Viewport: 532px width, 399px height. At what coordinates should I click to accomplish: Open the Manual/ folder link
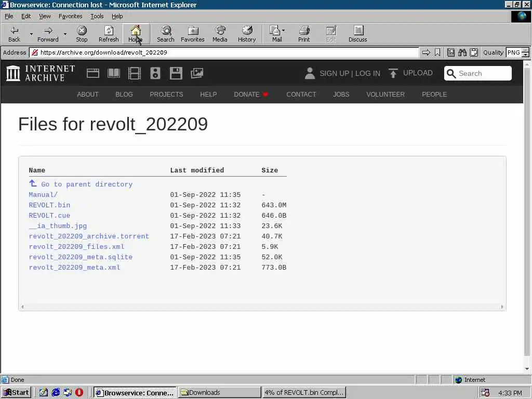43,195
